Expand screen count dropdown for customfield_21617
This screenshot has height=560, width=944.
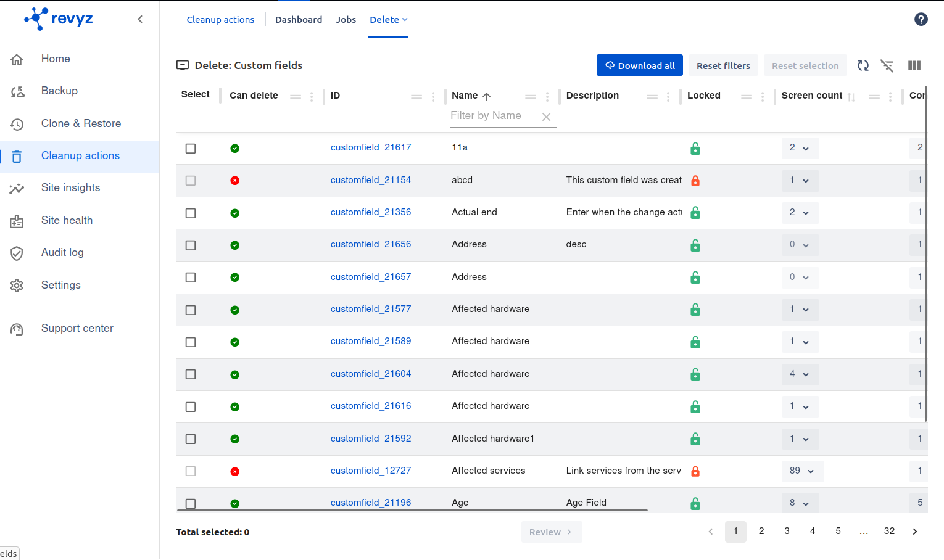800,148
